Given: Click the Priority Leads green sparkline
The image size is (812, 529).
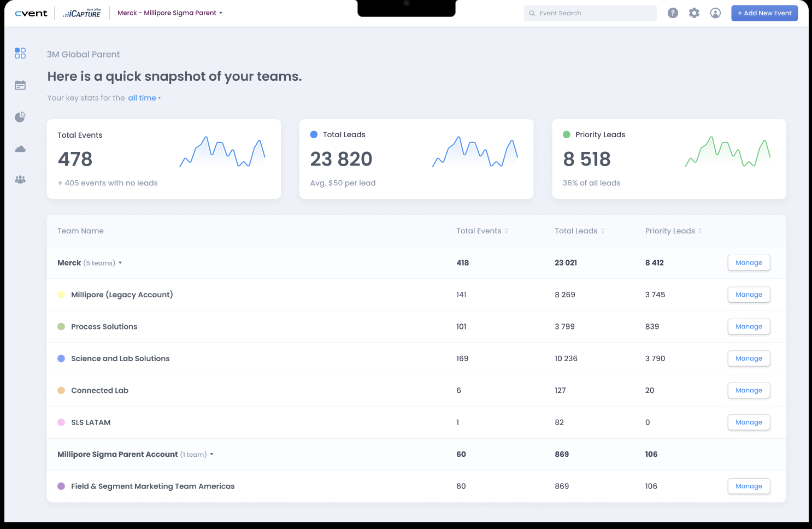Looking at the screenshot, I should click(x=728, y=152).
